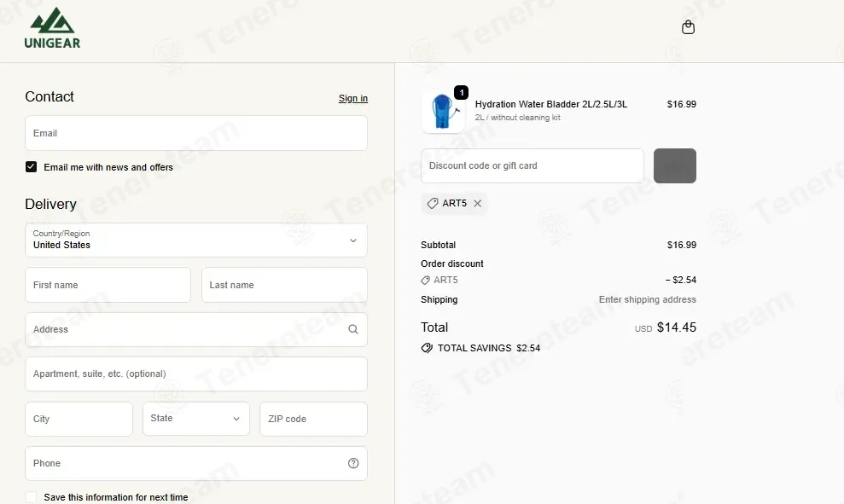Open the phone field help icon
The width and height of the screenshot is (844, 504).
(353, 463)
